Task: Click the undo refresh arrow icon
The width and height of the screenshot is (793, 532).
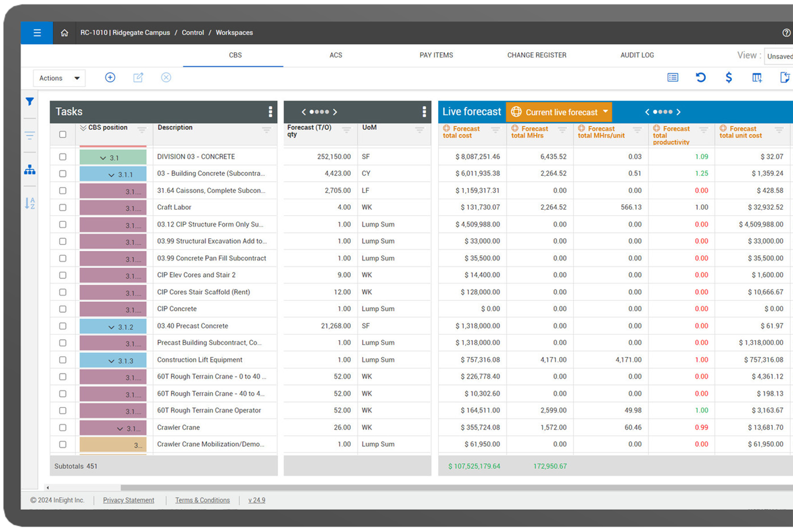Action: click(700, 78)
